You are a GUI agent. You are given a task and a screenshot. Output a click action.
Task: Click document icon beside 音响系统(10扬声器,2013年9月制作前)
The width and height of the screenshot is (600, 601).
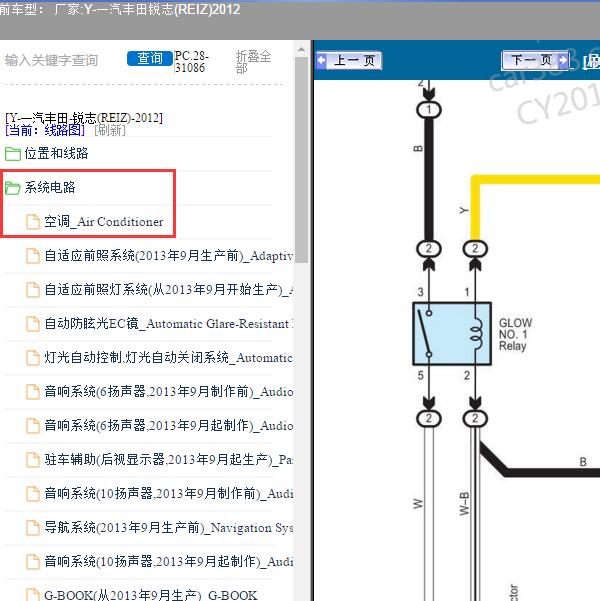coord(33,494)
